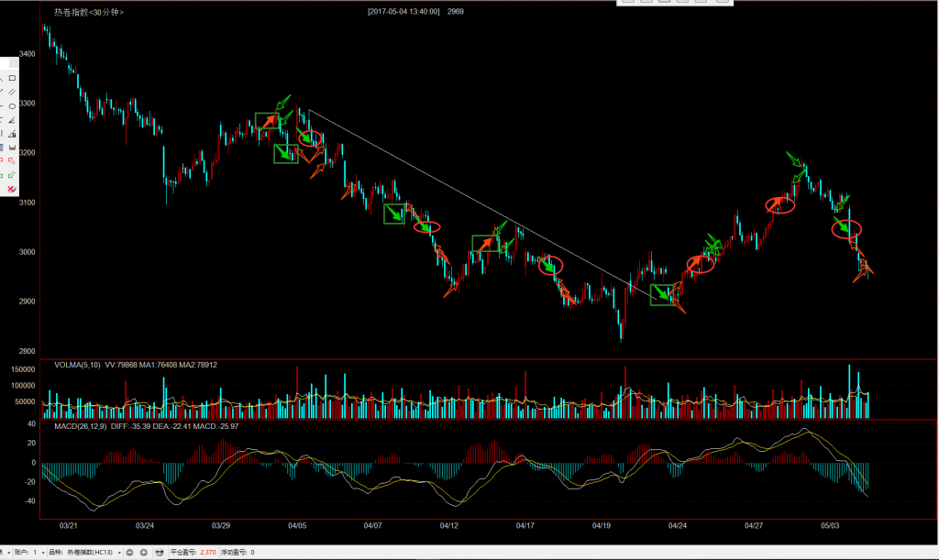Click the 04/19 date on time axis
939x560 pixels.
pyautogui.click(x=602, y=526)
